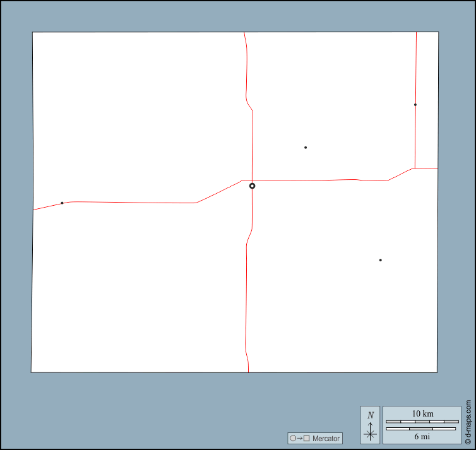476x450 pixels.
Task: Click the "10 km" distance label
Action: pyautogui.click(x=422, y=413)
